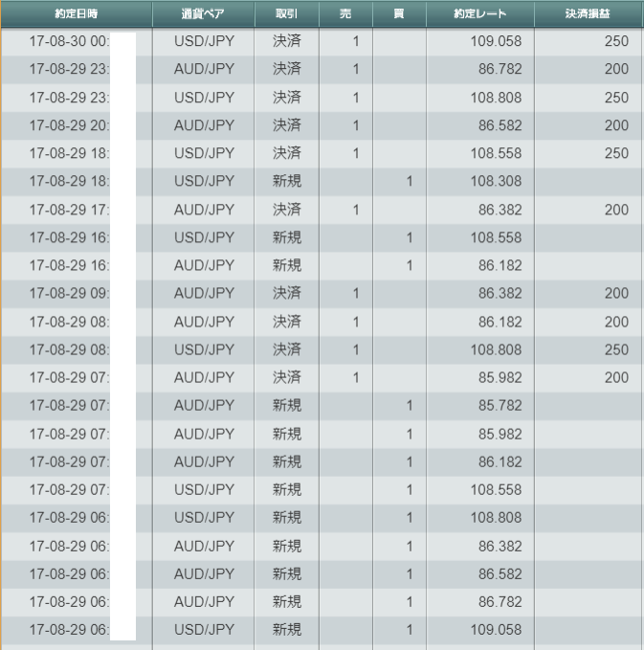This screenshot has width=644, height=650.
Task: Sort by the 約定日時 column header
Action: pos(76,14)
